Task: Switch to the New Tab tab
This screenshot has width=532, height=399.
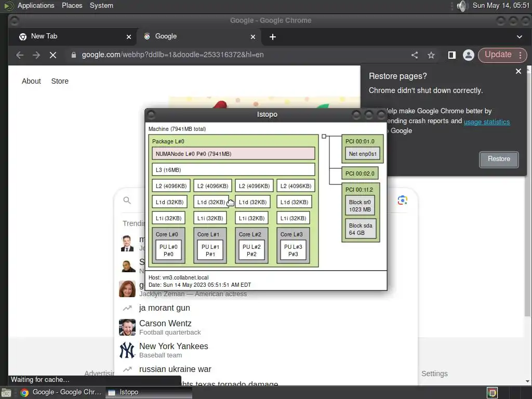Action: click(x=72, y=37)
